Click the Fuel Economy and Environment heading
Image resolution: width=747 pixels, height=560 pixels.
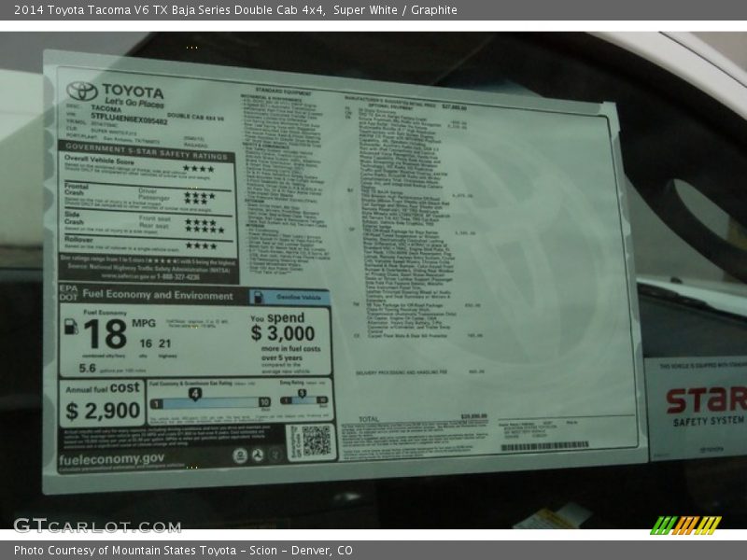158,295
